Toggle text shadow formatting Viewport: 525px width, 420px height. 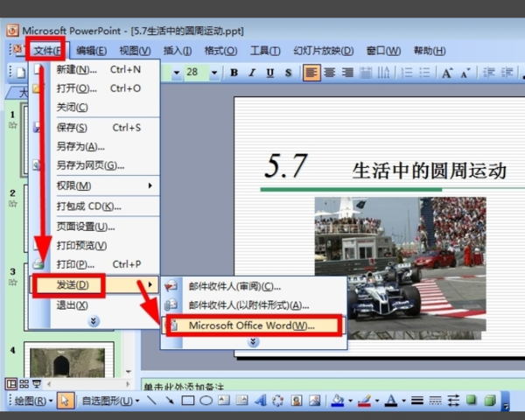288,73
